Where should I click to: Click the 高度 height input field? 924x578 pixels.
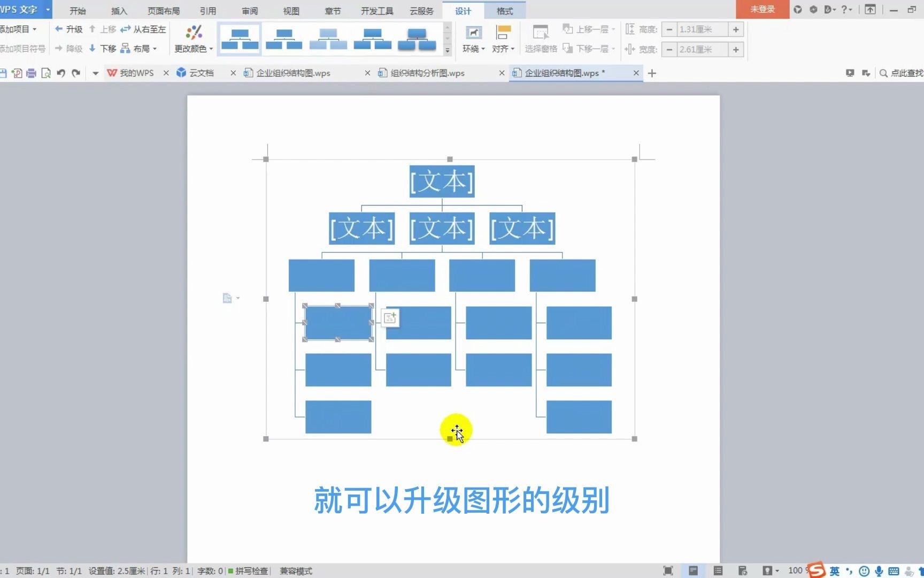pos(702,29)
